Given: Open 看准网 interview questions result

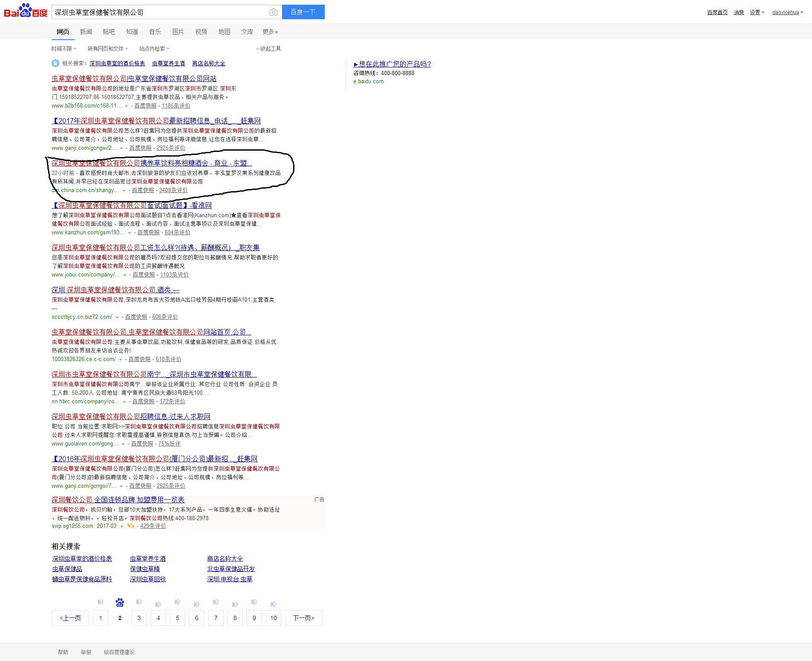Looking at the screenshot, I should pyautogui.click(x=132, y=205).
